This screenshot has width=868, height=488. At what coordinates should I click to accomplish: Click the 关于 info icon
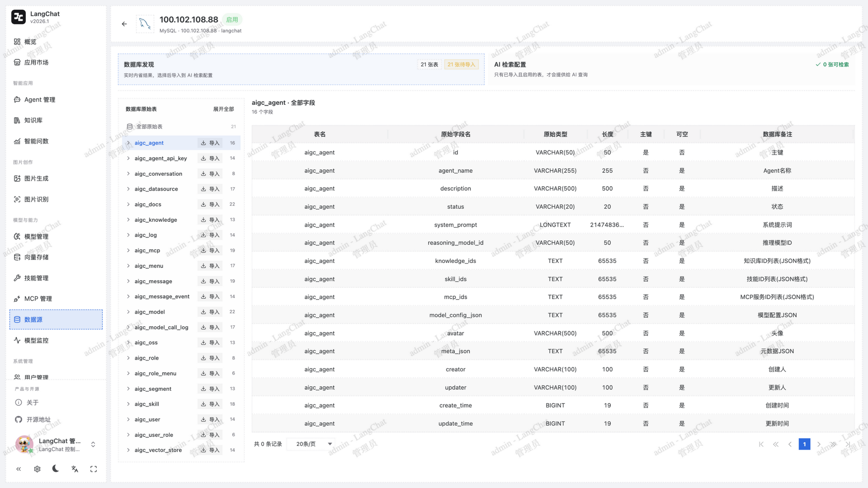point(19,403)
